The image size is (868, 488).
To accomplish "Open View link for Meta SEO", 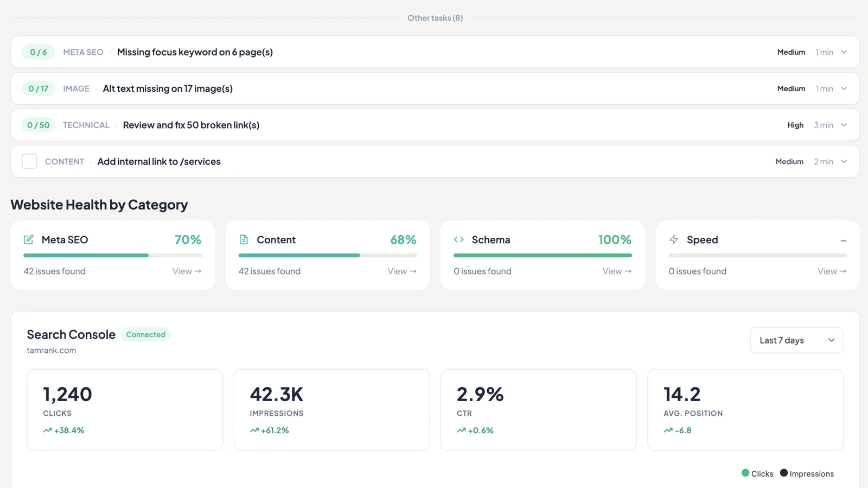I will pyautogui.click(x=187, y=271).
